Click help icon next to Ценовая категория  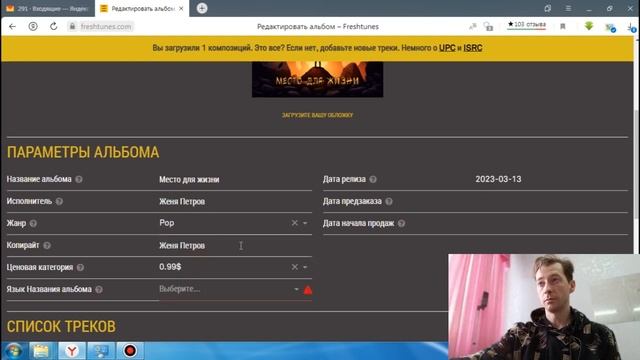pyautogui.click(x=80, y=267)
